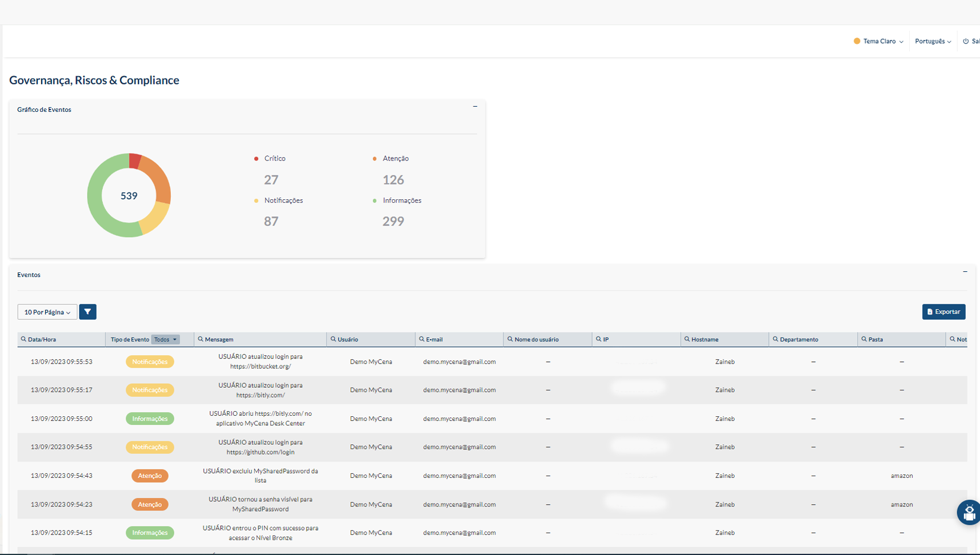980x555 pixels.
Task: Click search icon in Mensagem column
Action: 201,339
